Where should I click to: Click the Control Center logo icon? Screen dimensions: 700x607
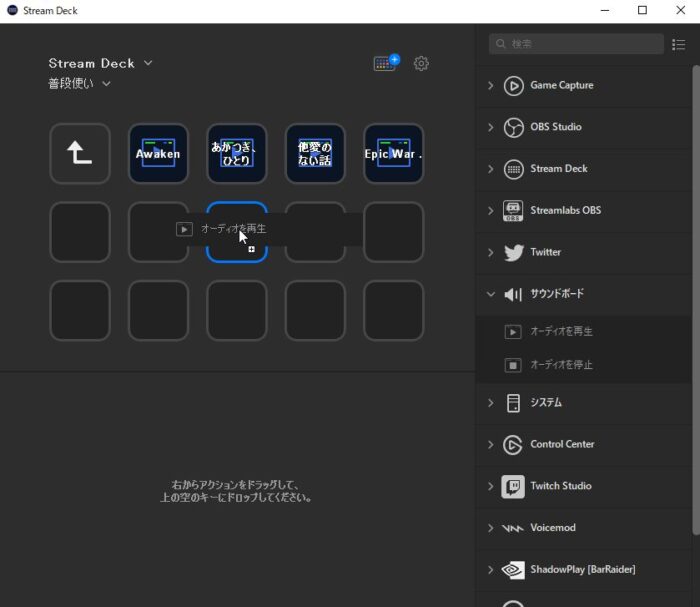pos(513,445)
